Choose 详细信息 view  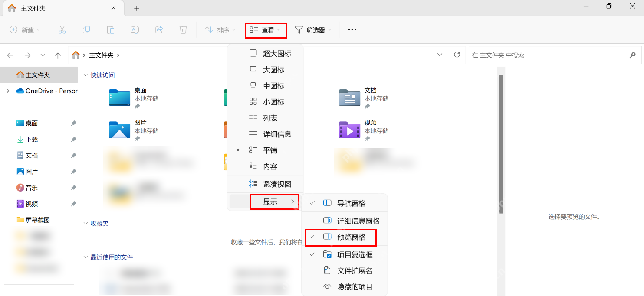pyautogui.click(x=265, y=134)
